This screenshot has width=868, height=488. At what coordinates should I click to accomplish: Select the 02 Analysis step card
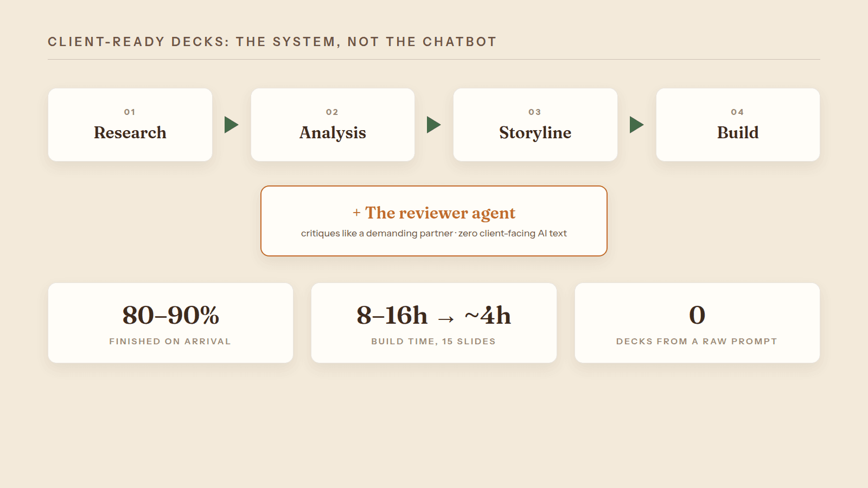pyautogui.click(x=333, y=125)
